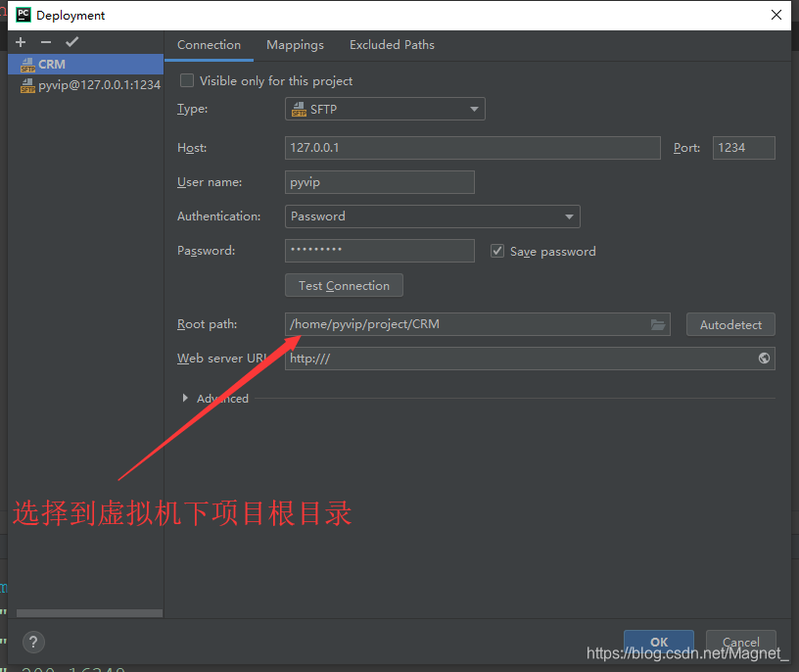This screenshot has height=672, width=799.
Task: Select the pyvip@127.0.0.1:1234 server entry
Action: [85, 84]
